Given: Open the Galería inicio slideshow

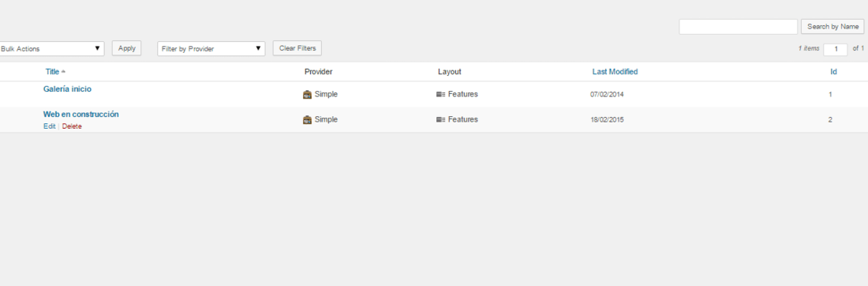Looking at the screenshot, I should point(67,88).
